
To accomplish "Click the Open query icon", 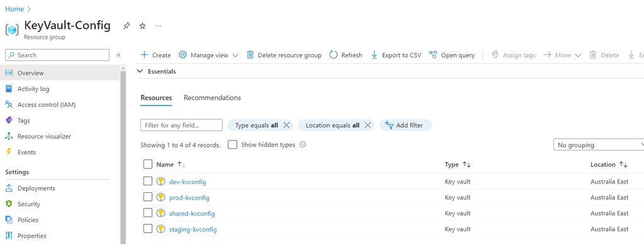I will [x=433, y=55].
